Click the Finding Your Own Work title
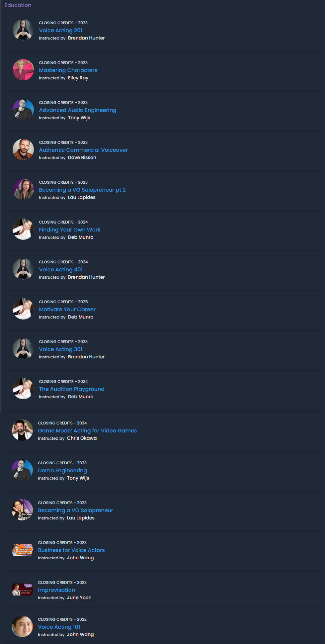The height and width of the screenshot is (644, 325). coord(69,230)
